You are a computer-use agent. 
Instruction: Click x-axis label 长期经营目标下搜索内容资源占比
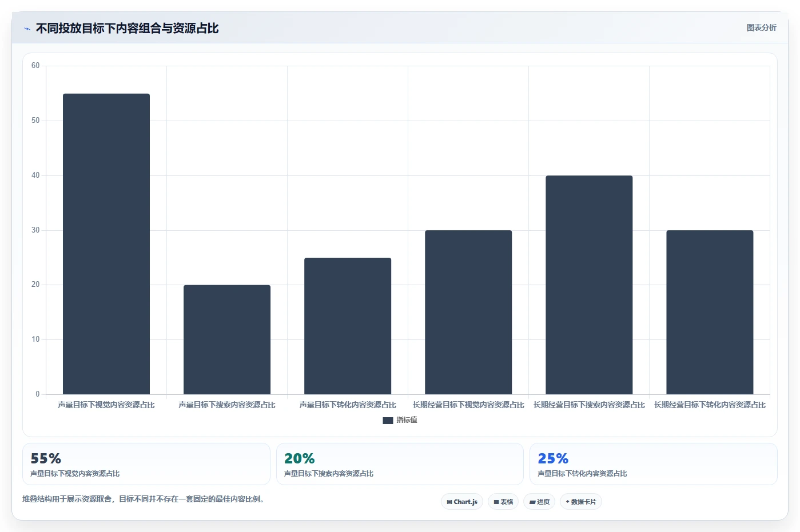[589, 405]
